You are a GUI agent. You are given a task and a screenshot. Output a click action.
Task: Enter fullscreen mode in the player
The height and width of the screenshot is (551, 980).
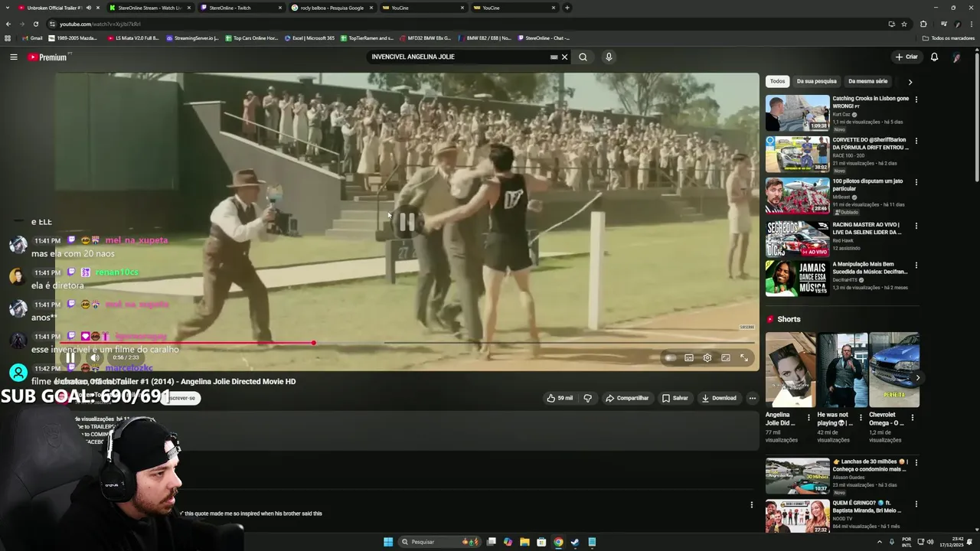click(x=744, y=357)
